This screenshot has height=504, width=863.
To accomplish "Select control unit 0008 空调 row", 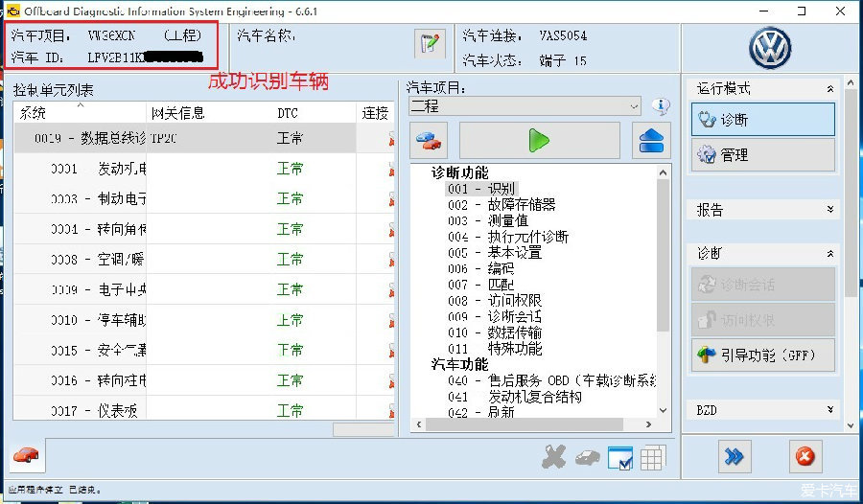I will click(203, 259).
